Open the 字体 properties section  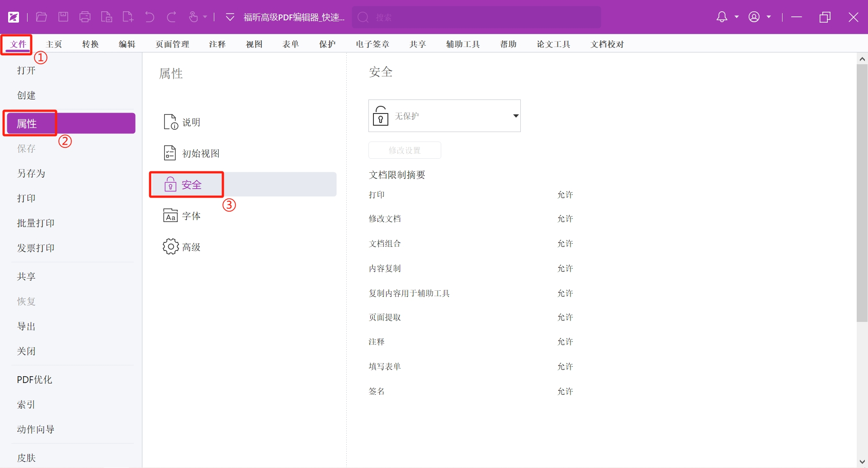191,216
